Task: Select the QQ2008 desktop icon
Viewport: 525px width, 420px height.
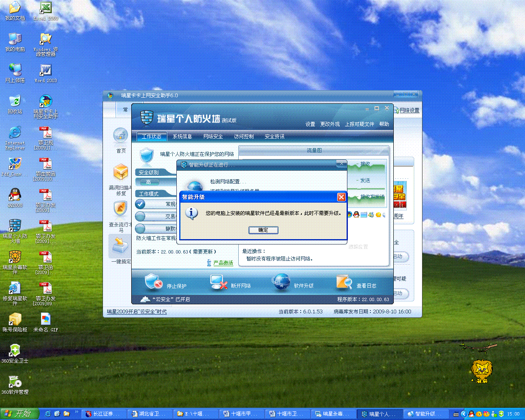Action: [15, 198]
